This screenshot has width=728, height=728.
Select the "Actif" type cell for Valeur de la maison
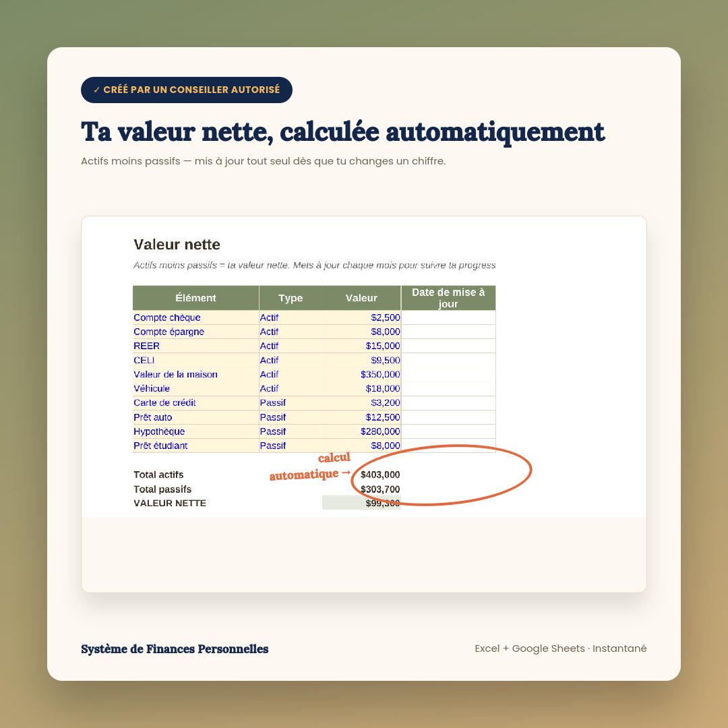coord(291,374)
